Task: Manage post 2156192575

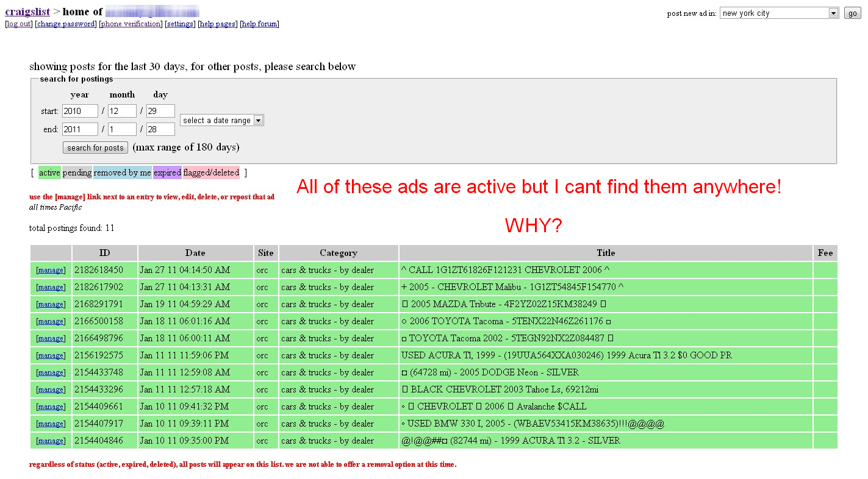Action: [x=51, y=355]
